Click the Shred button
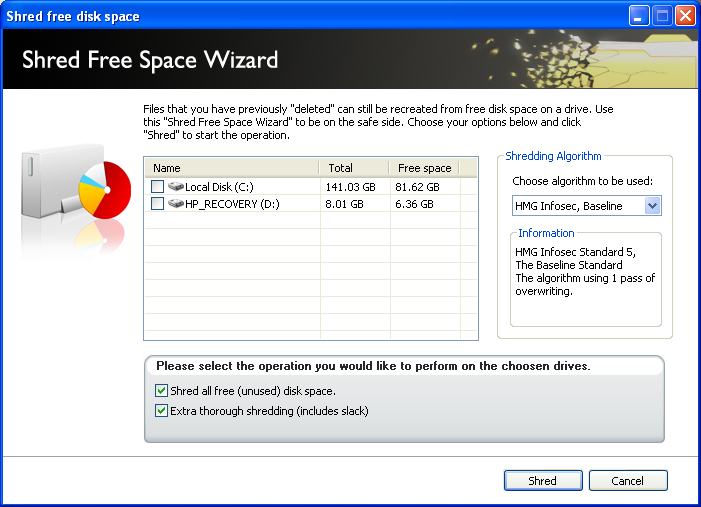Image resolution: width=701 pixels, height=507 pixels. [543, 481]
